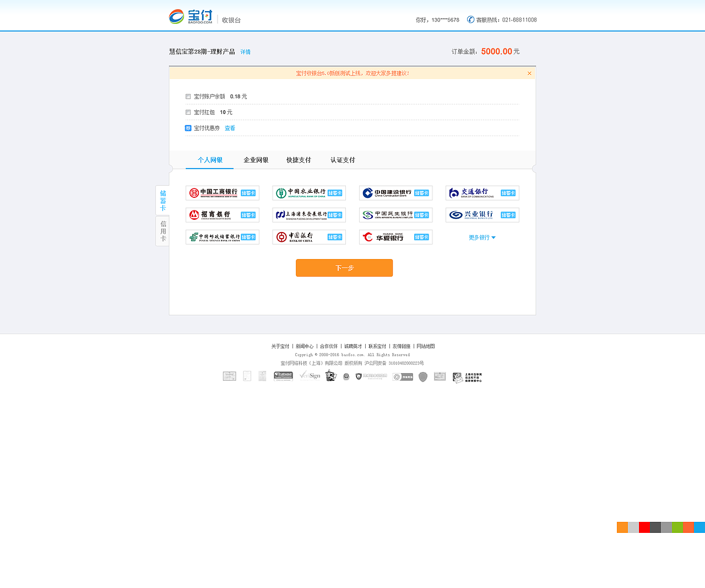Open 联系宝付 footer link
The width and height of the screenshot is (705, 588).
[377, 347]
